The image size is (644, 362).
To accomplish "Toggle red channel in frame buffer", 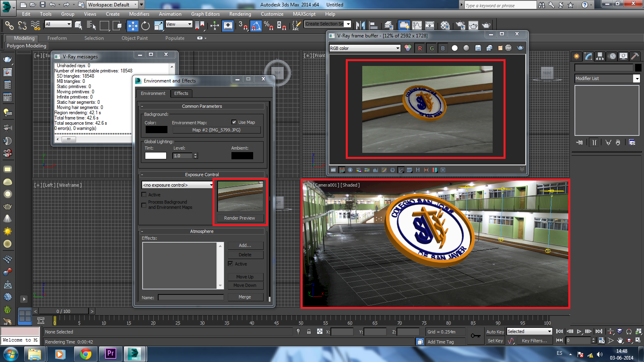I will pyautogui.click(x=420, y=48).
